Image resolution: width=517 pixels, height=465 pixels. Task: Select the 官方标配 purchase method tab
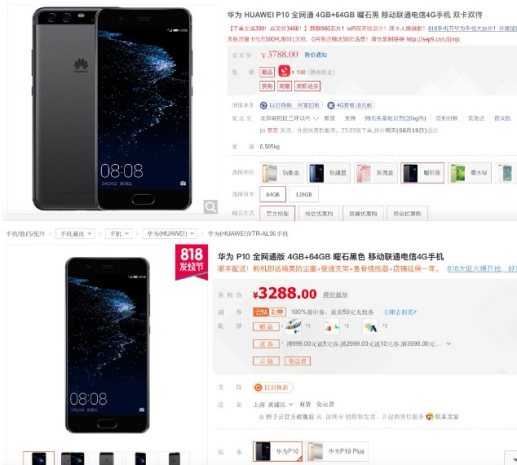pos(277,214)
